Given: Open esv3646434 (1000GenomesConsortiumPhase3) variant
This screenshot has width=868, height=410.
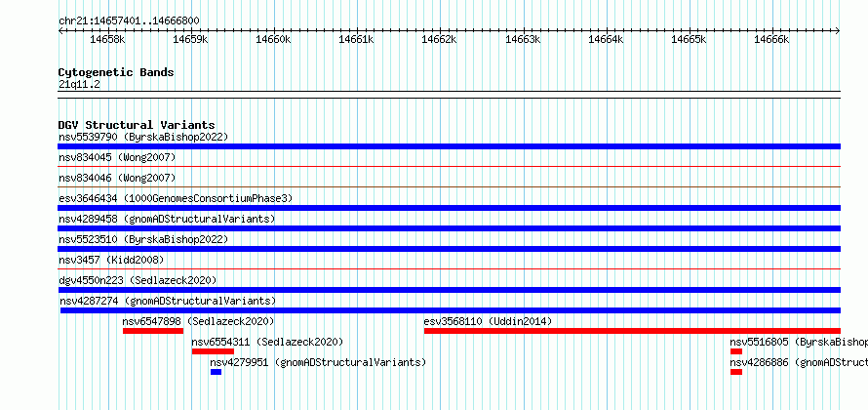Looking at the screenshot, I should (x=176, y=198).
